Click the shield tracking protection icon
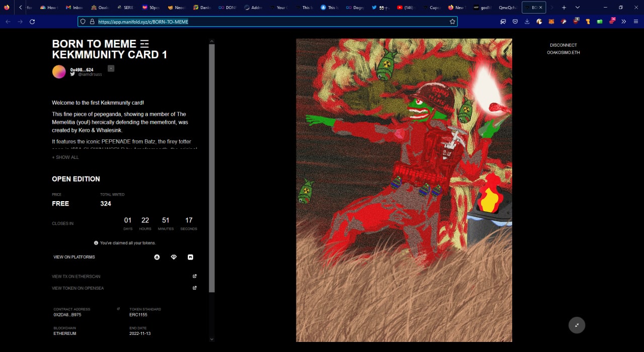The height and width of the screenshot is (352, 644). (84, 22)
